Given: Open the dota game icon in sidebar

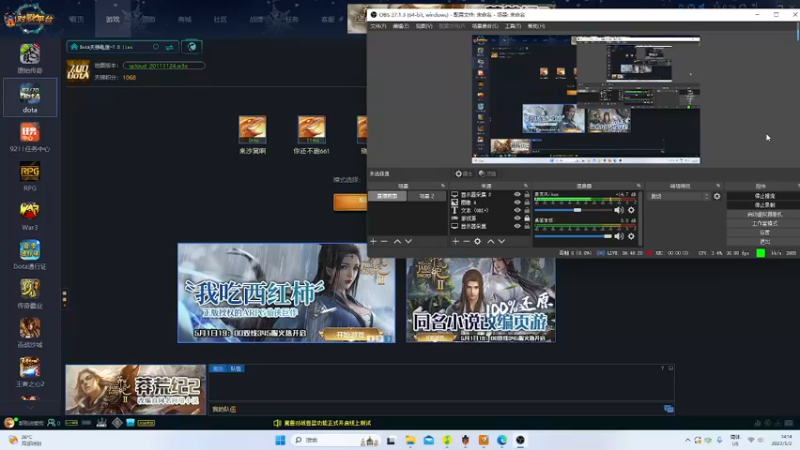Looking at the screenshot, I should tap(30, 97).
